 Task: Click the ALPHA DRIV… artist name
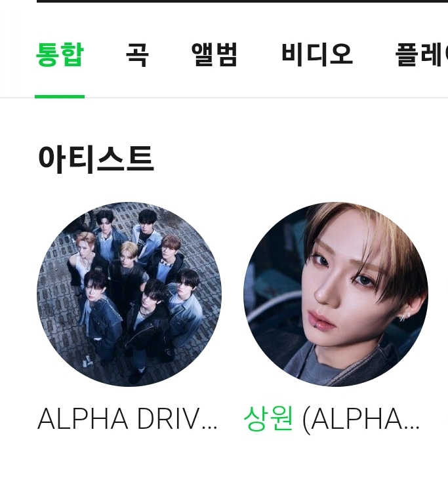(127, 419)
